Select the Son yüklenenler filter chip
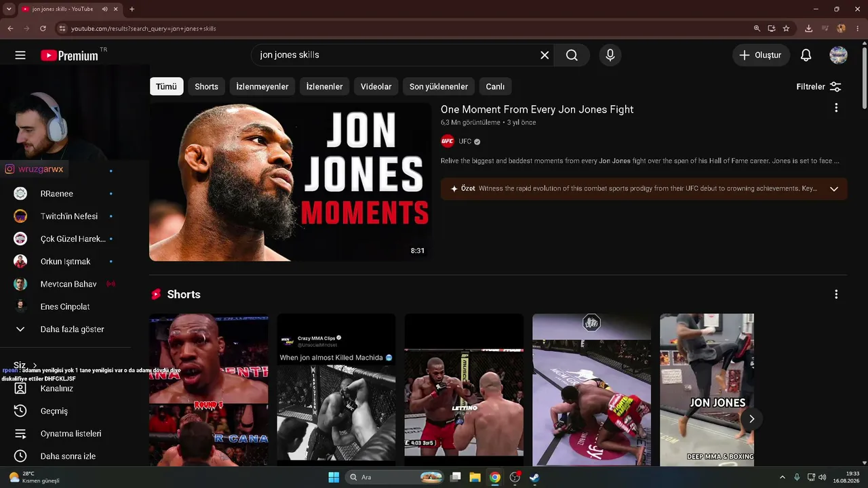This screenshot has width=868, height=488. pyautogui.click(x=439, y=87)
